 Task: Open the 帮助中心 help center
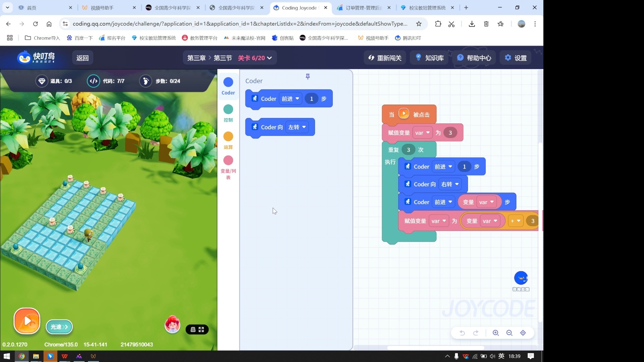(474, 58)
